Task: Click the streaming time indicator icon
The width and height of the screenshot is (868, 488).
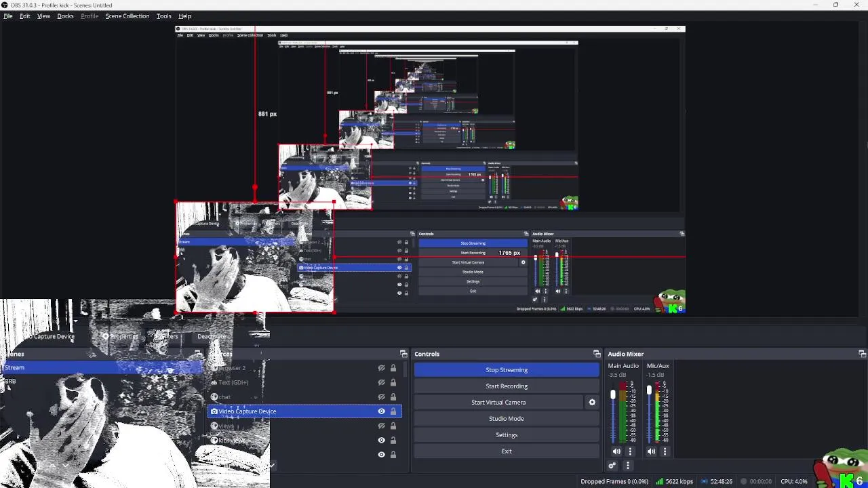Action: click(x=704, y=482)
